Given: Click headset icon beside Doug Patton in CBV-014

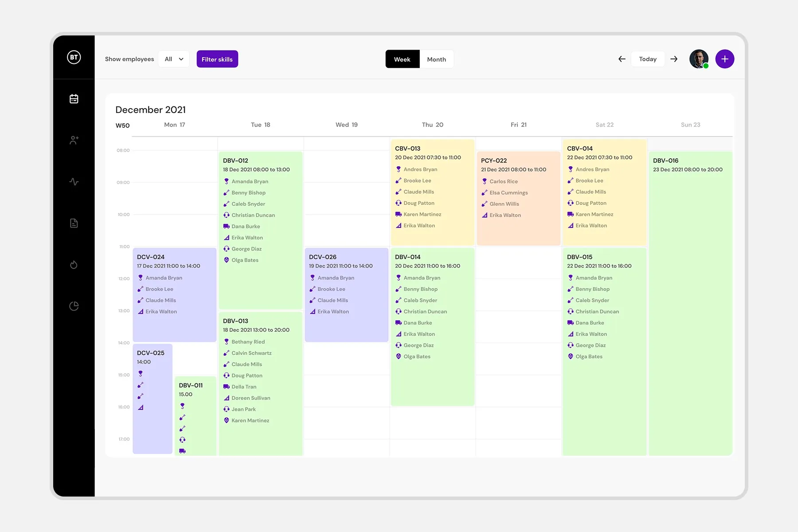Looking at the screenshot, I should [571, 203].
